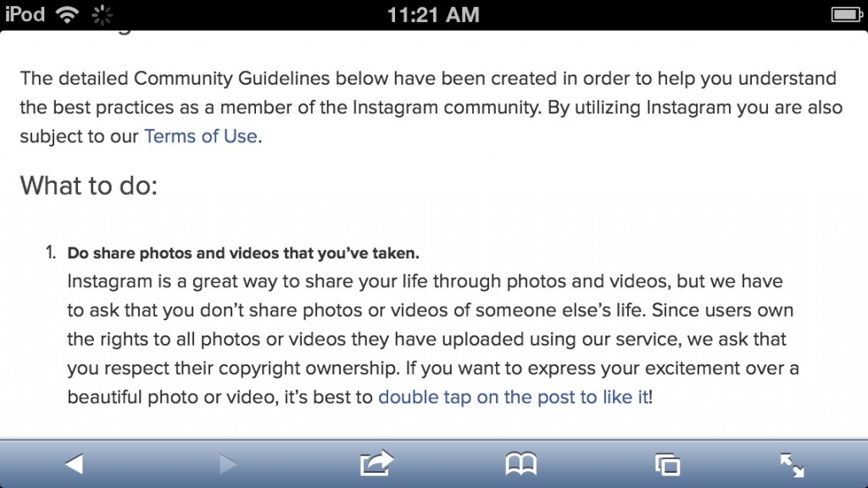Open the Terms of Use link
Screen dimensions: 868x488
tap(200, 136)
